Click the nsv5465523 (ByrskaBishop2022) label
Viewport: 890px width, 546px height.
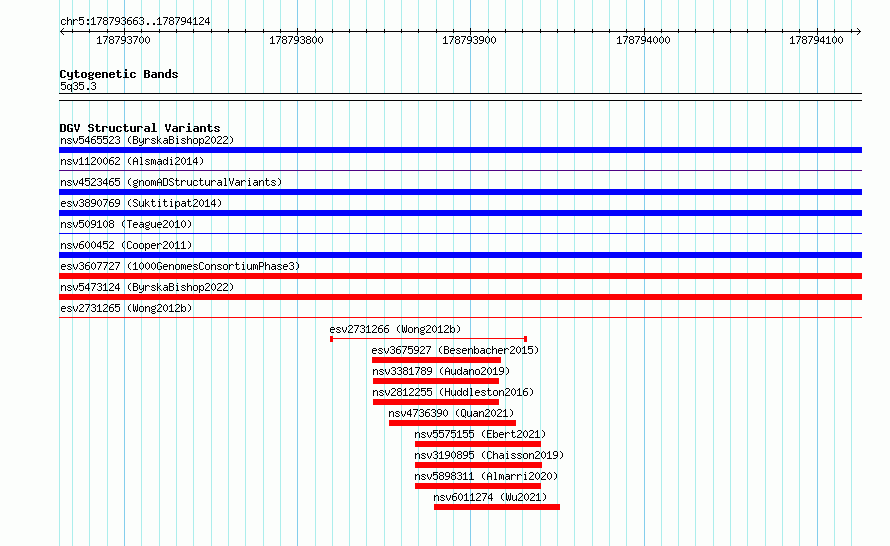(147, 140)
